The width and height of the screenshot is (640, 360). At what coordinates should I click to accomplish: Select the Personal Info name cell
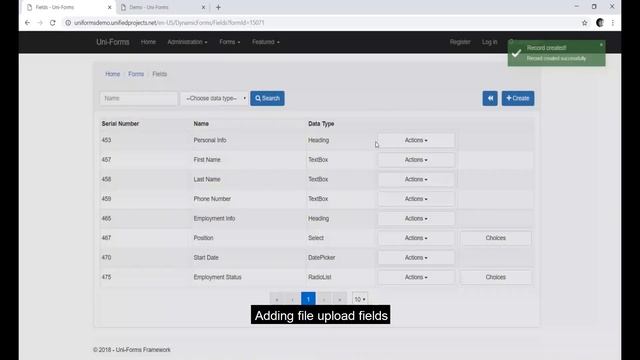point(210,140)
